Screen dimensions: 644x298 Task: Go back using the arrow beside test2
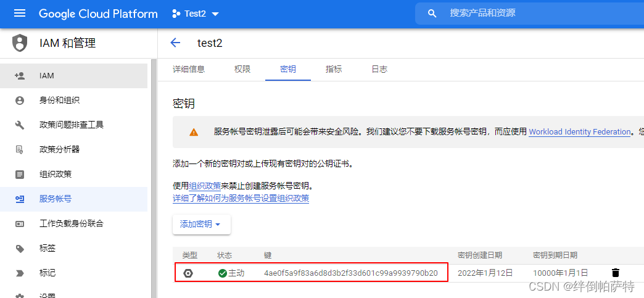pos(175,43)
